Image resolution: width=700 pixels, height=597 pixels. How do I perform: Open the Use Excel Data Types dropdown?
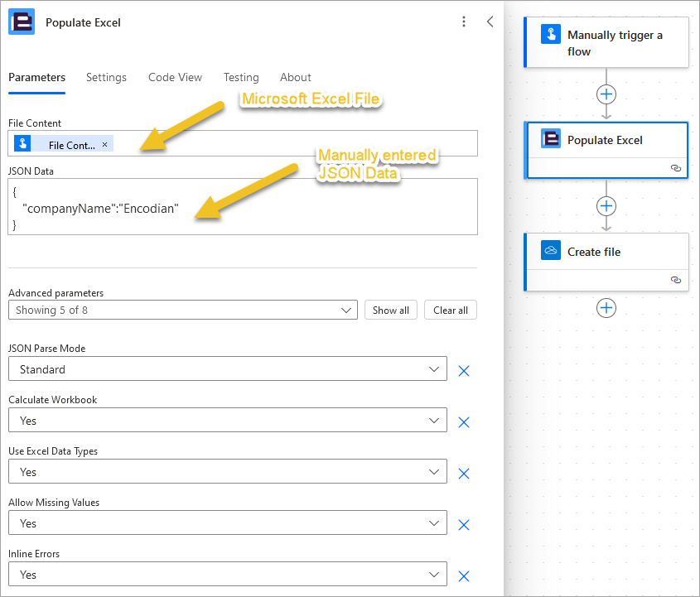[228, 471]
